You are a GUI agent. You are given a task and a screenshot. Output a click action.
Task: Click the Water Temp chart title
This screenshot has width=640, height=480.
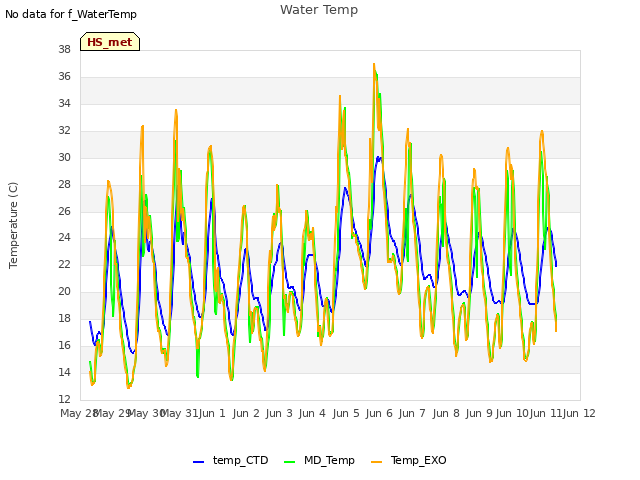(319, 10)
